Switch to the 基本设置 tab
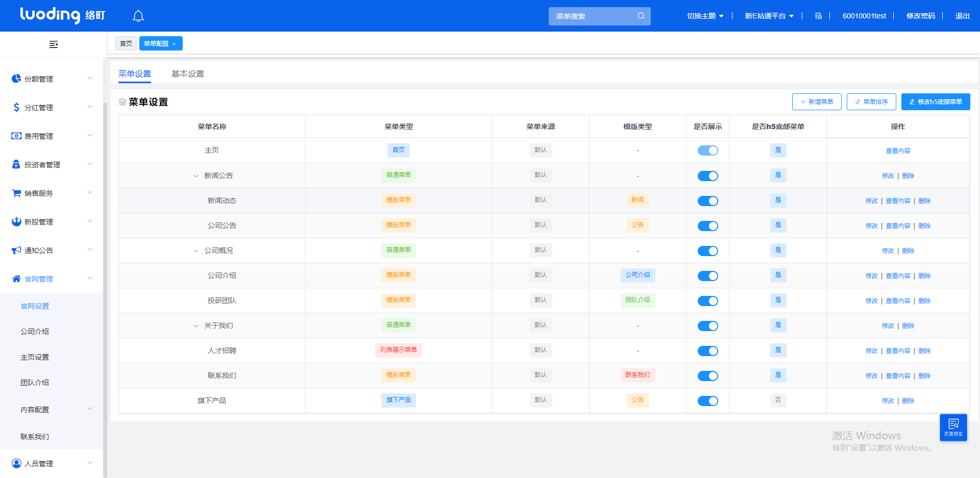Image resolution: width=980 pixels, height=478 pixels. [188, 73]
